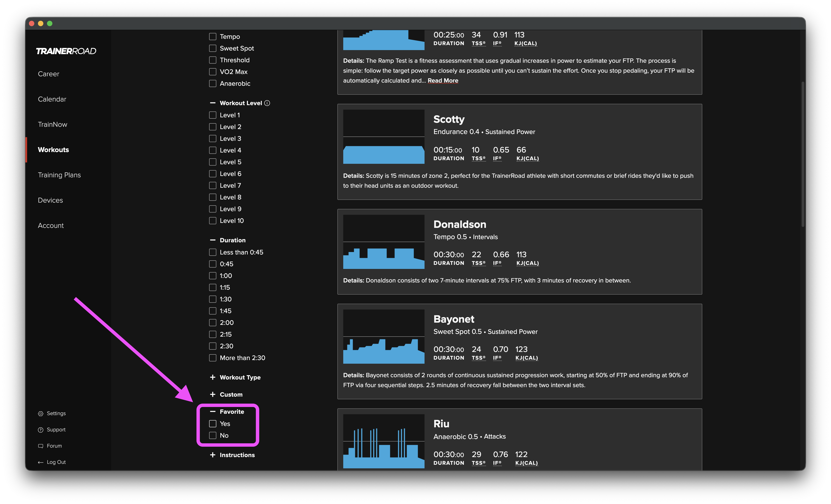Viewport: 831px width, 504px height.
Task: Click the Ramp Test graph thumbnail
Action: 384,40
